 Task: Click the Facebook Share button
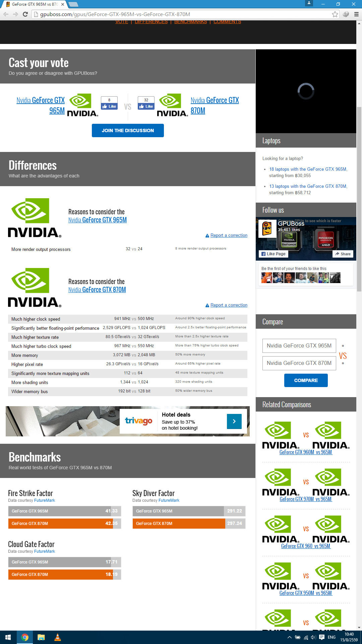click(343, 254)
